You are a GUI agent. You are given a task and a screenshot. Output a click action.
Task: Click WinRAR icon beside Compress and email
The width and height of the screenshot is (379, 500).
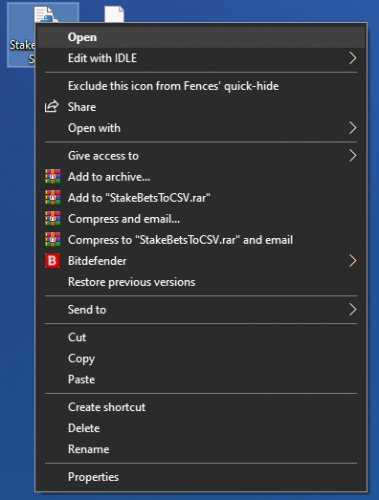click(x=53, y=219)
